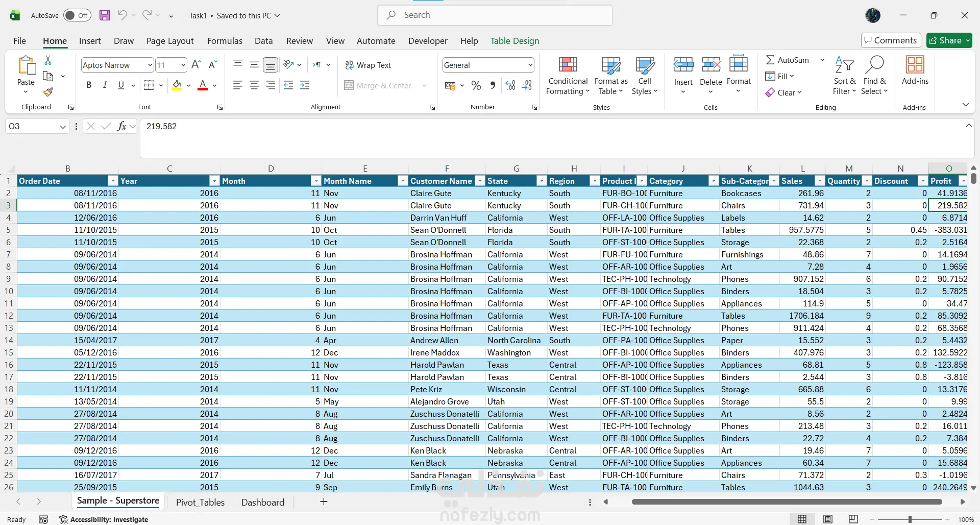Image resolution: width=980 pixels, height=525 pixels.
Task: Open the State column filter dropdown
Action: (x=541, y=181)
